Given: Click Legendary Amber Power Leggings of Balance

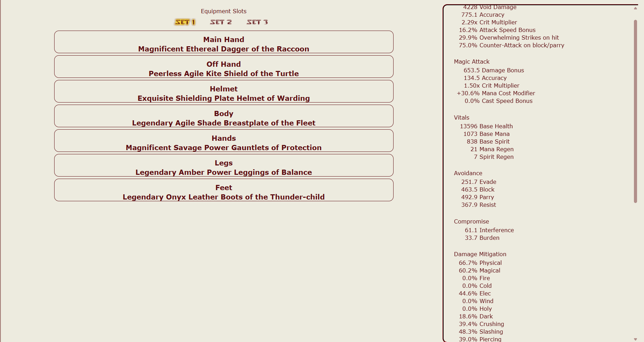Looking at the screenshot, I should click(224, 172).
